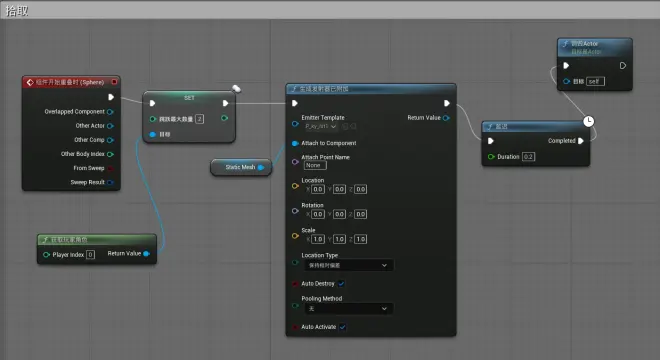The width and height of the screenshot is (660, 360).
Task: Click the Other Actor output pin
Action: point(110,126)
